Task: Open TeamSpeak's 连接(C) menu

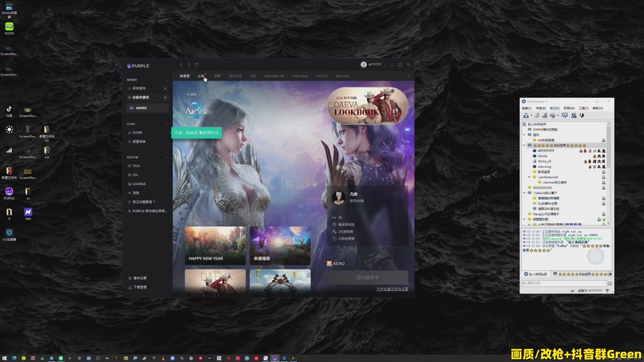Action: pyautogui.click(x=527, y=109)
